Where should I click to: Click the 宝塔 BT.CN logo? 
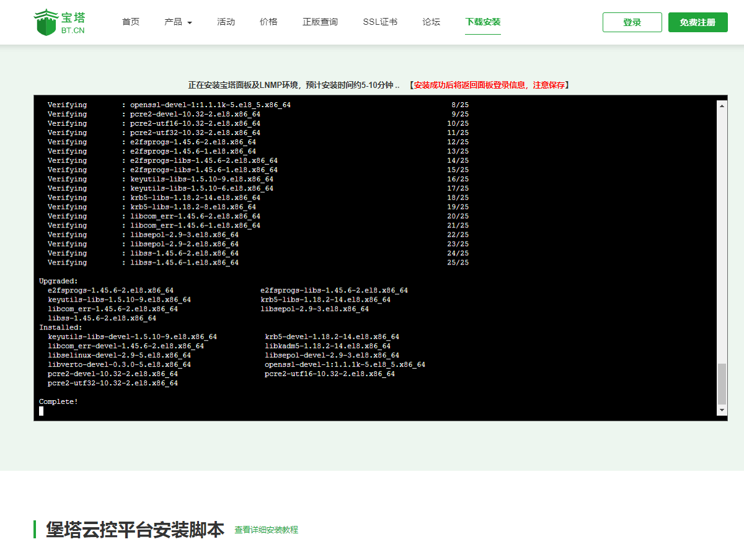(60, 22)
